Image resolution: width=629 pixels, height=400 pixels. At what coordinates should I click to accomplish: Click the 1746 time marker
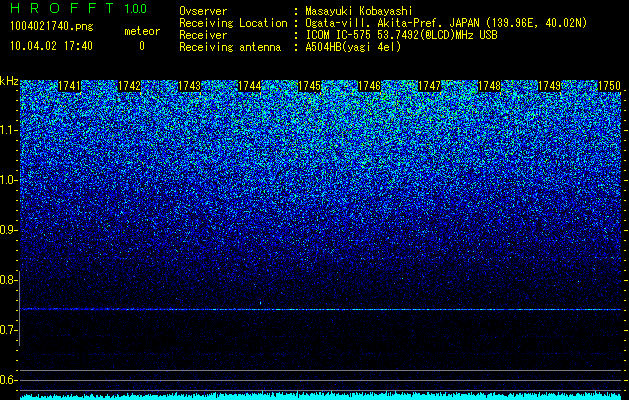click(369, 86)
